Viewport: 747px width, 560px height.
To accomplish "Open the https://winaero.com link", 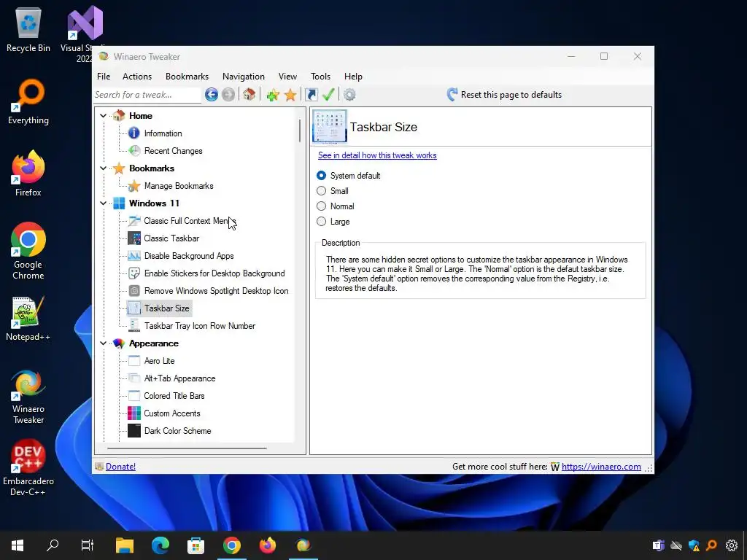I will pyautogui.click(x=601, y=467).
